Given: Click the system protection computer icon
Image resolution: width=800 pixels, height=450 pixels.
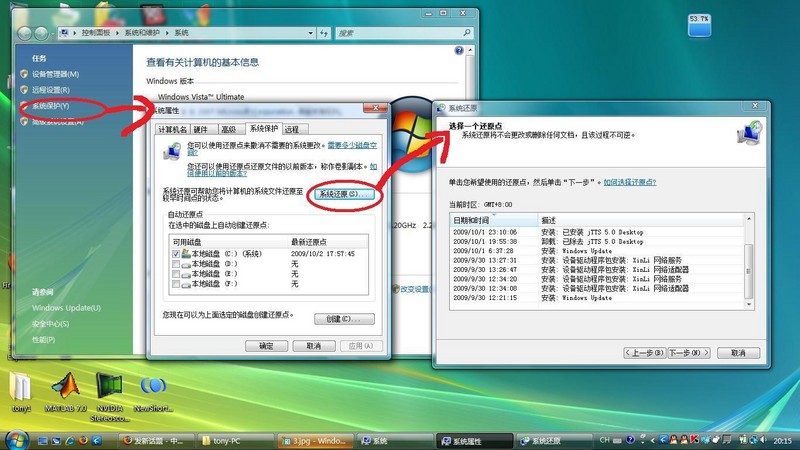Looking at the screenshot, I should [x=172, y=151].
